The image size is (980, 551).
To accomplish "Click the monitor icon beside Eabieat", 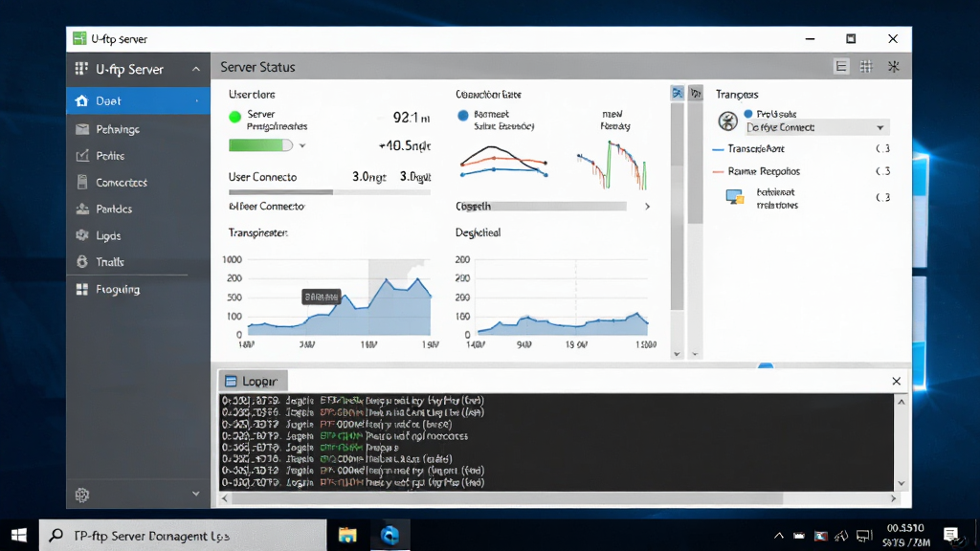I will point(734,197).
